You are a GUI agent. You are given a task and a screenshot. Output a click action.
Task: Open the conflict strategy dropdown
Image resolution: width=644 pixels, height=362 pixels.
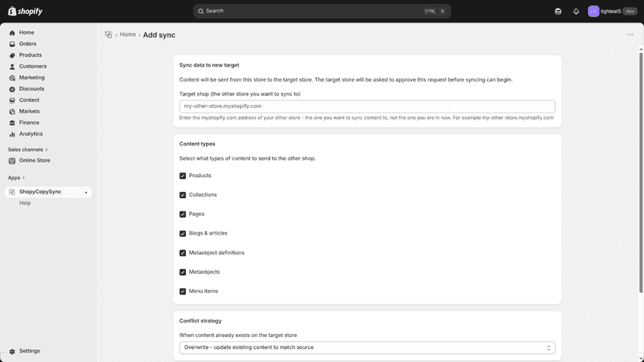(x=367, y=348)
